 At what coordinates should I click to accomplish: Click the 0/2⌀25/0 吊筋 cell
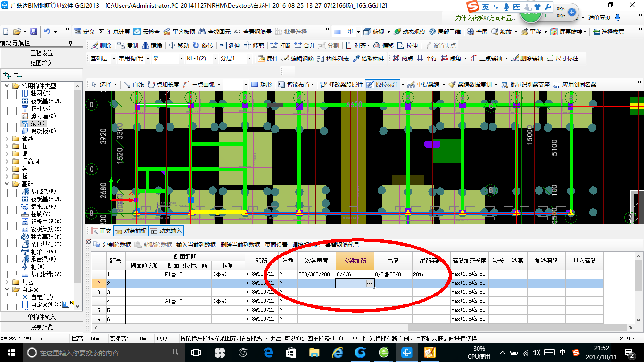pos(393,274)
